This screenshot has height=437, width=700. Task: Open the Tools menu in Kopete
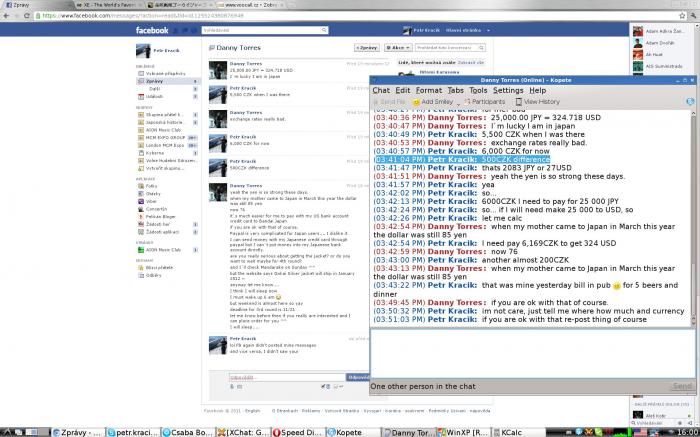pos(478,90)
